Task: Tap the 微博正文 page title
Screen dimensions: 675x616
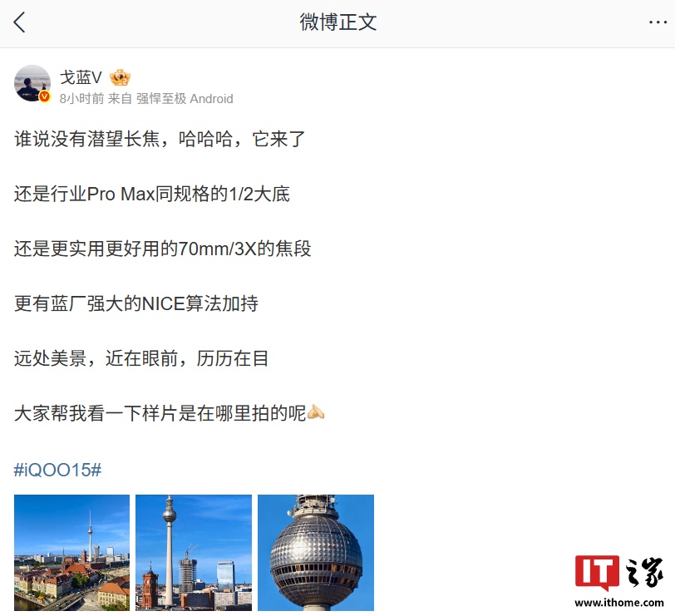Action: tap(338, 22)
